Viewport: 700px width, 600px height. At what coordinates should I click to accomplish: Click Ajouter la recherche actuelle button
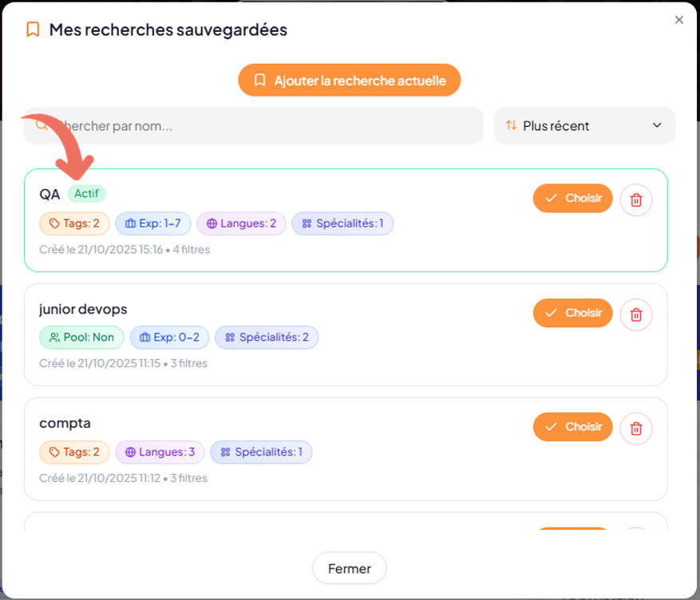[349, 81]
